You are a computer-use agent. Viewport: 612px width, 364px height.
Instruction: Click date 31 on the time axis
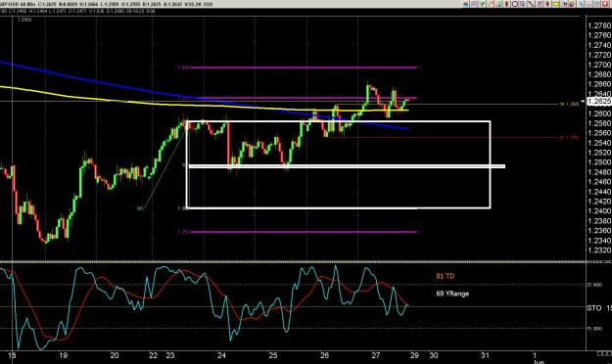(x=485, y=355)
